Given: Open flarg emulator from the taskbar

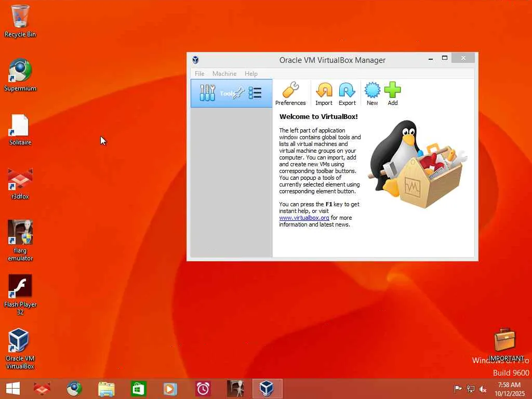Looking at the screenshot, I should coord(235,389).
